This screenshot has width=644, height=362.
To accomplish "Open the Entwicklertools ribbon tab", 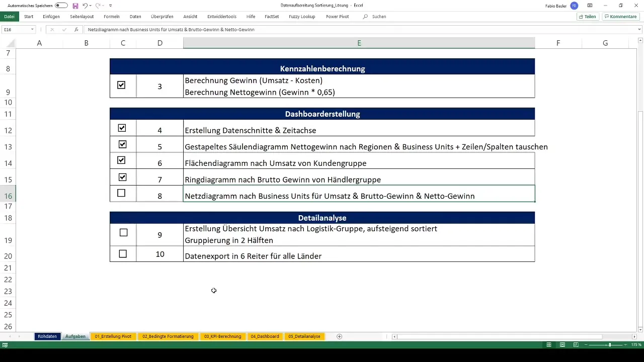I will click(x=222, y=17).
